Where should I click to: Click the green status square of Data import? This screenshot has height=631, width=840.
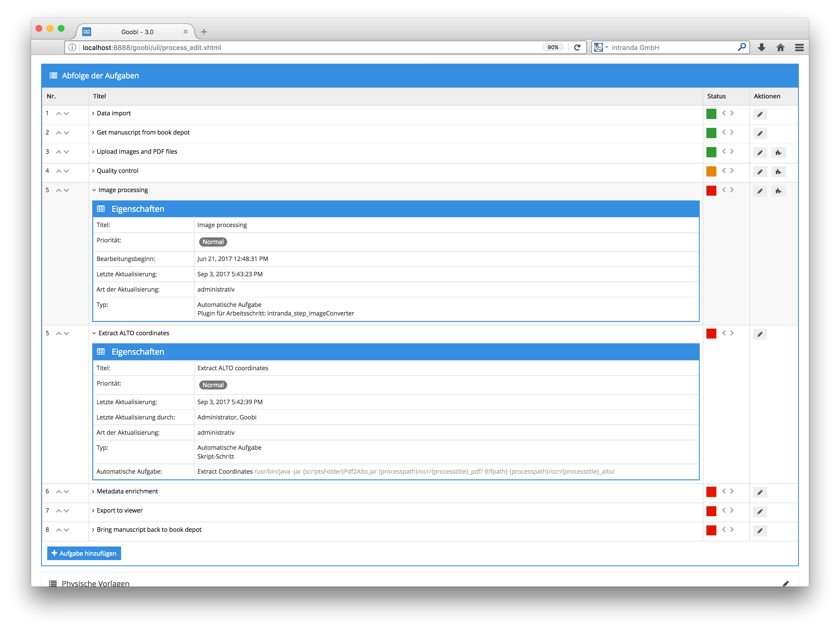click(711, 114)
